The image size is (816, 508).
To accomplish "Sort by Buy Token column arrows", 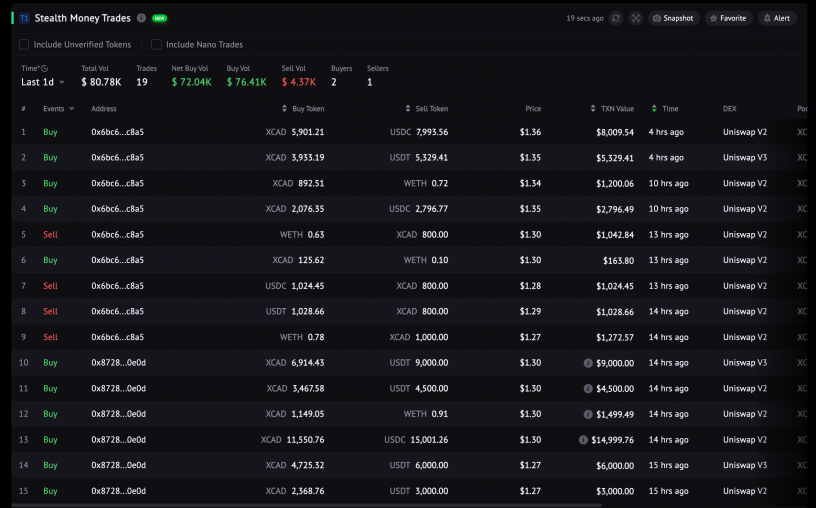I will 284,109.
